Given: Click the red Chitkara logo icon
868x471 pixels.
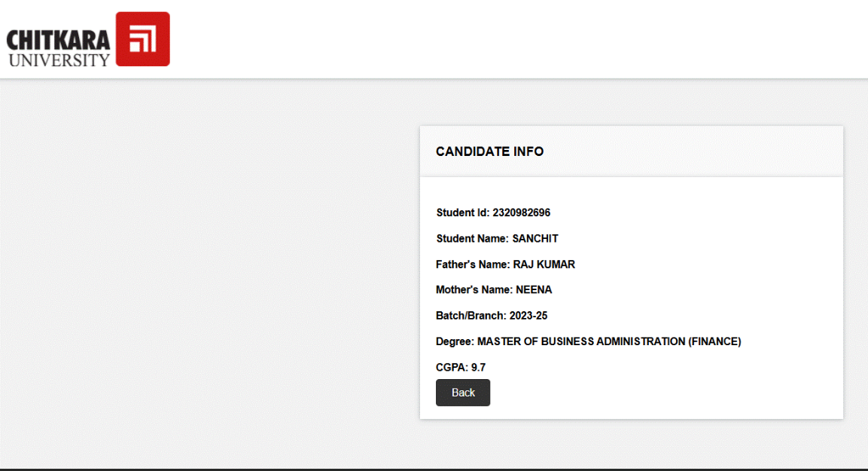Looking at the screenshot, I should (142, 39).
